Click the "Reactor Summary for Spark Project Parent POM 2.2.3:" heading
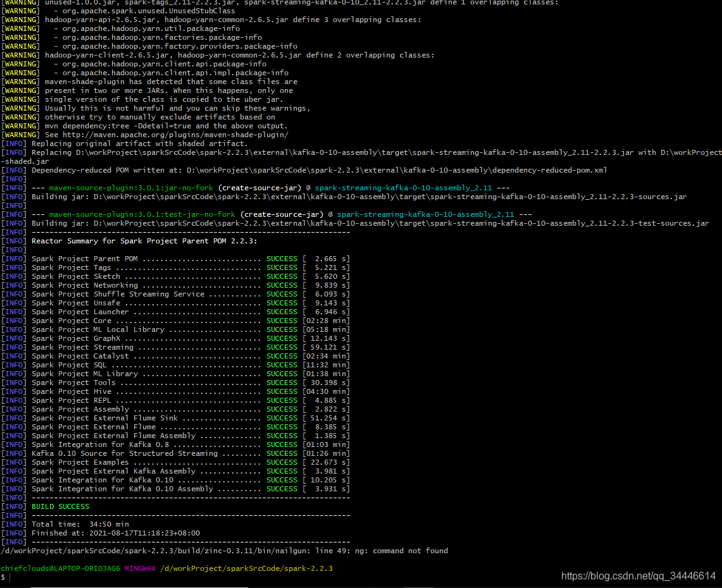 pyautogui.click(x=144, y=241)
